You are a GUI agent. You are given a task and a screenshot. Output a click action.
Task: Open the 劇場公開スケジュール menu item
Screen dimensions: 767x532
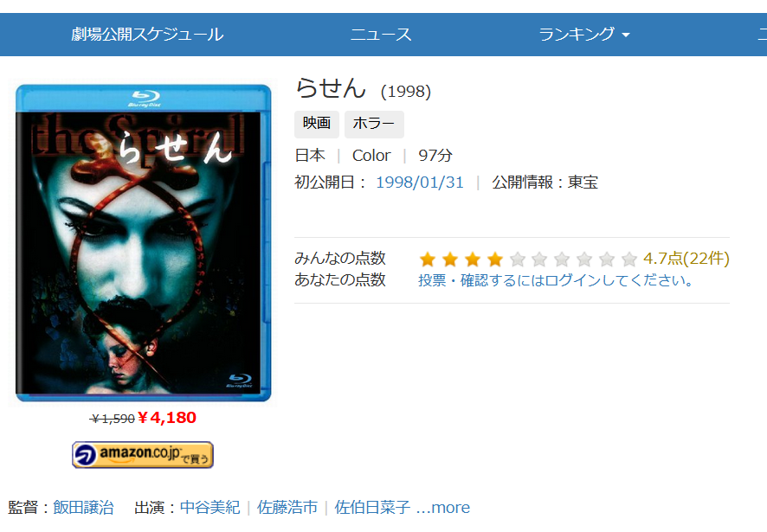[x=147, y=35]
